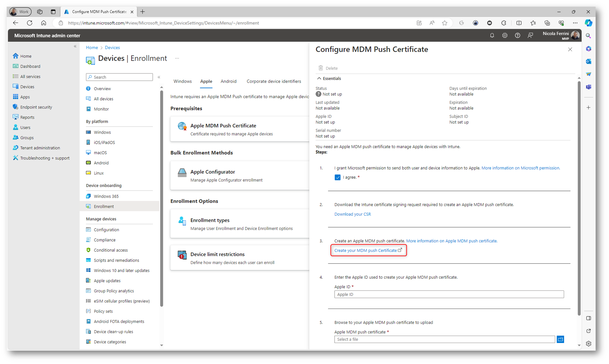Open the Nicola Ferrini account menu

tap(561, 35)
